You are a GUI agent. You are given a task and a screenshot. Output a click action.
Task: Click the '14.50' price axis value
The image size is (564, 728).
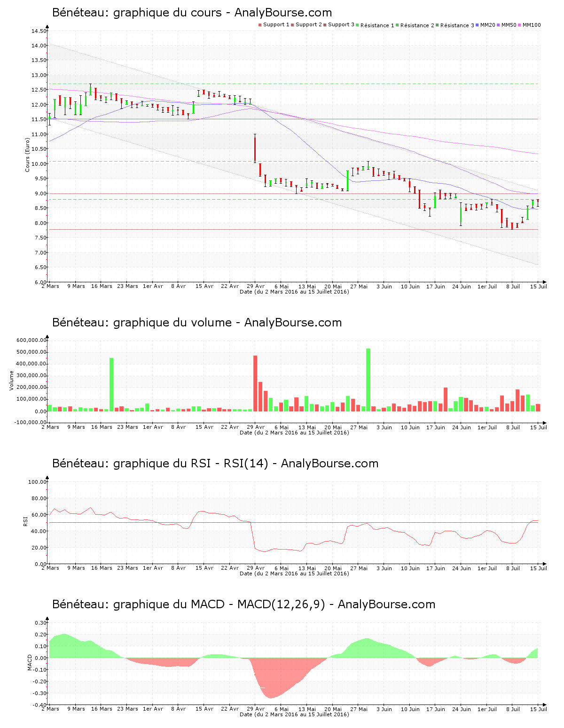coord(39,31)
